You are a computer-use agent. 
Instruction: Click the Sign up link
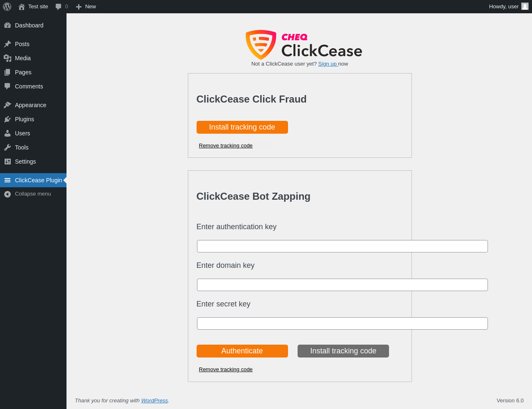click(328, 64)
